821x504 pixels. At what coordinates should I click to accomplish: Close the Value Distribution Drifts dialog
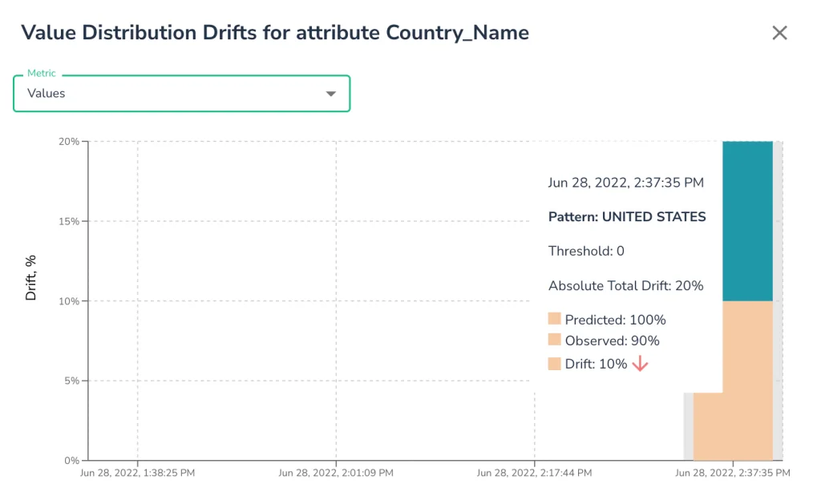click(x=779, y=33)
